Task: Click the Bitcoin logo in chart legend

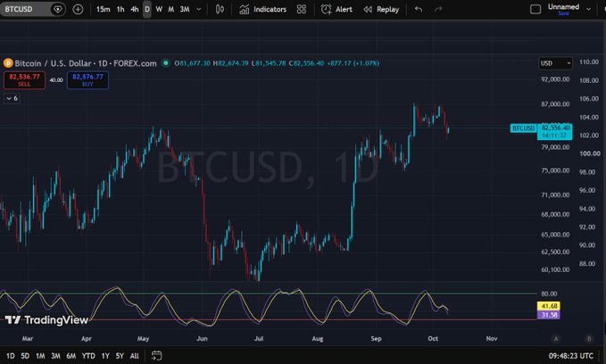Action: coord(8,63)
